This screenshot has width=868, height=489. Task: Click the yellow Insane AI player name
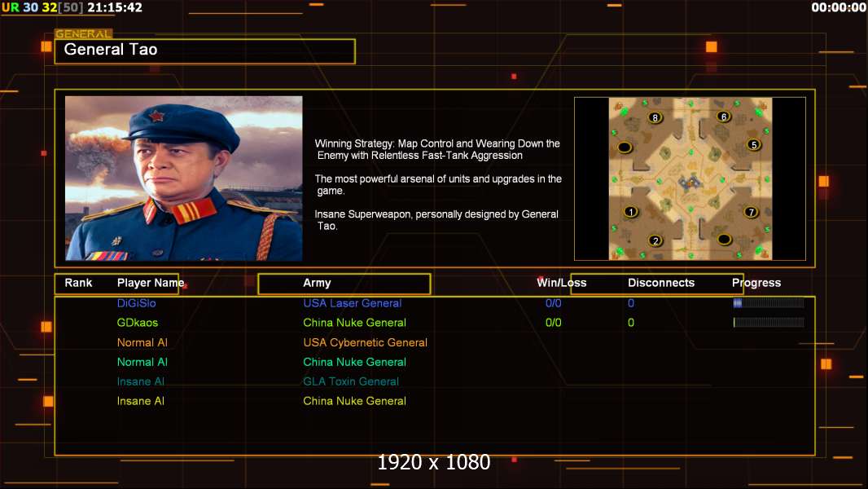click(141, 401)
